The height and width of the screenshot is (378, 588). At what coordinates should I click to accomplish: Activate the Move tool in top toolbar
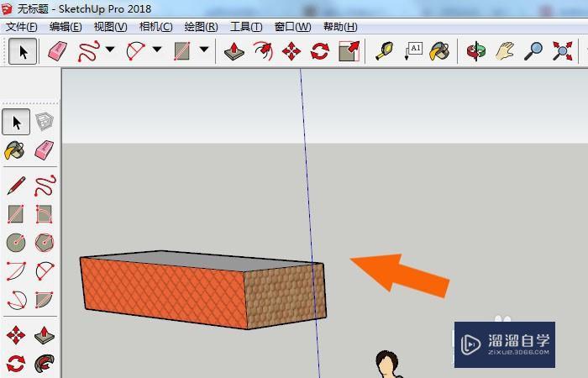point(291,51)
